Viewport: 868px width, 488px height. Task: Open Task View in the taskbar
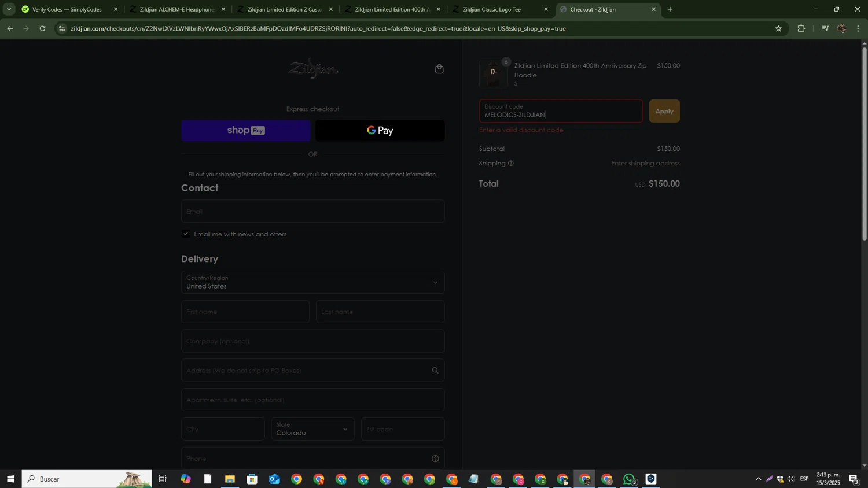(x=163, y=479)
